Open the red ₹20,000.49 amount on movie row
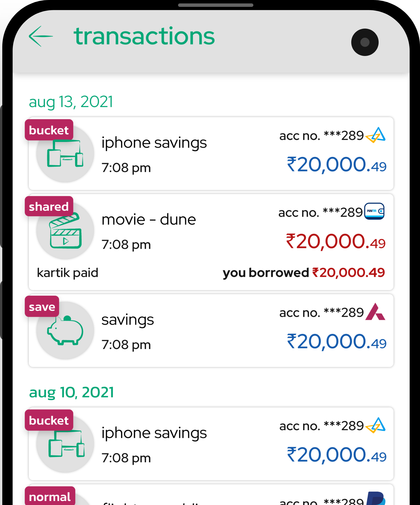The height and width of the screenshot is (505, 420). pyautogui.click(x=336, y=241)
